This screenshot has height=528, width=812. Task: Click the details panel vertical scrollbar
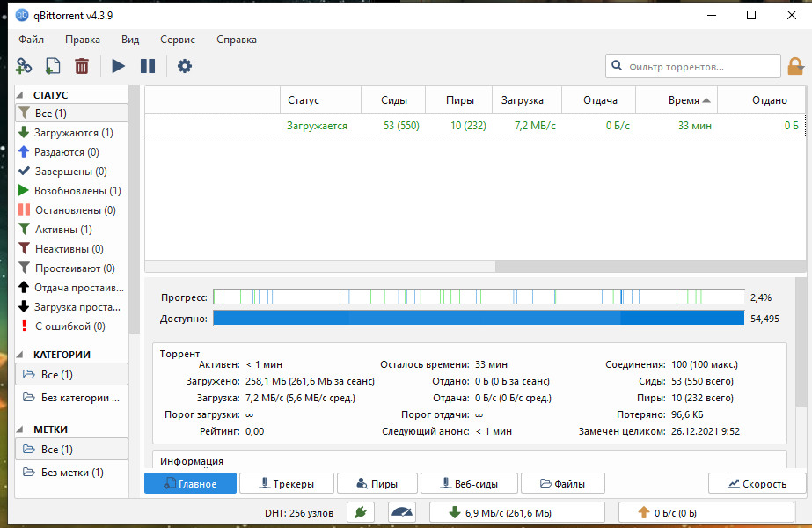(x=801, y=342)
